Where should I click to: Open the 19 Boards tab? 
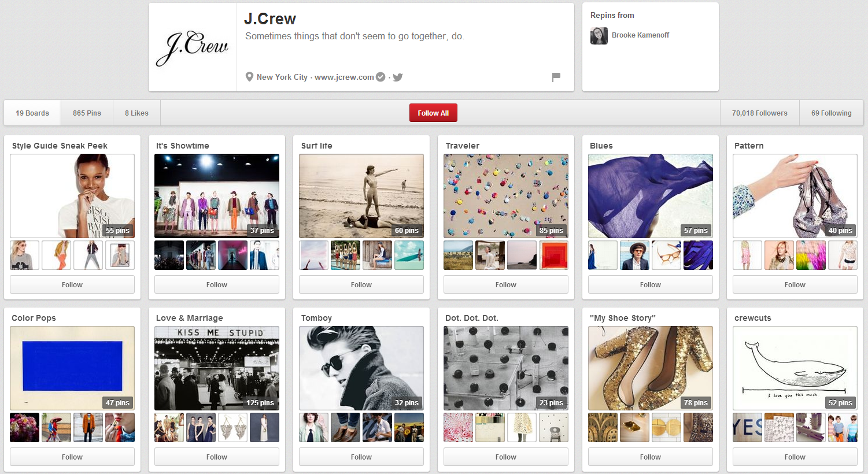click(32, 113)
